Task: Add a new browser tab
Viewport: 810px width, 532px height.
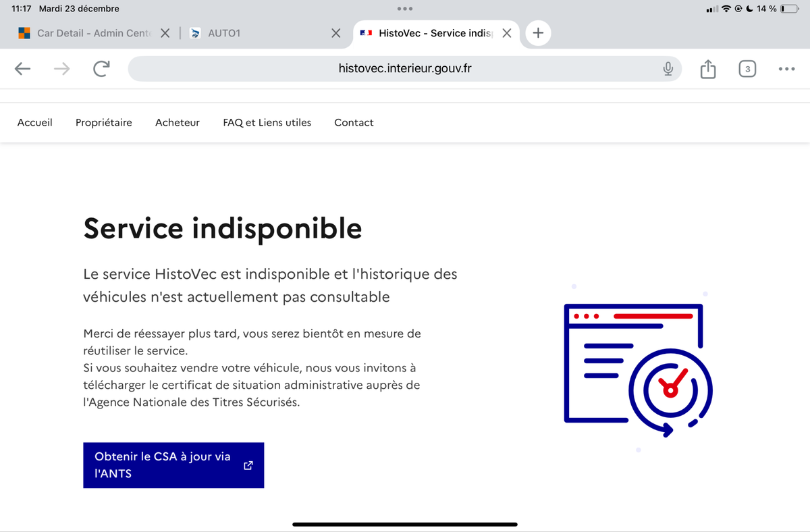Action: point(538,33)
